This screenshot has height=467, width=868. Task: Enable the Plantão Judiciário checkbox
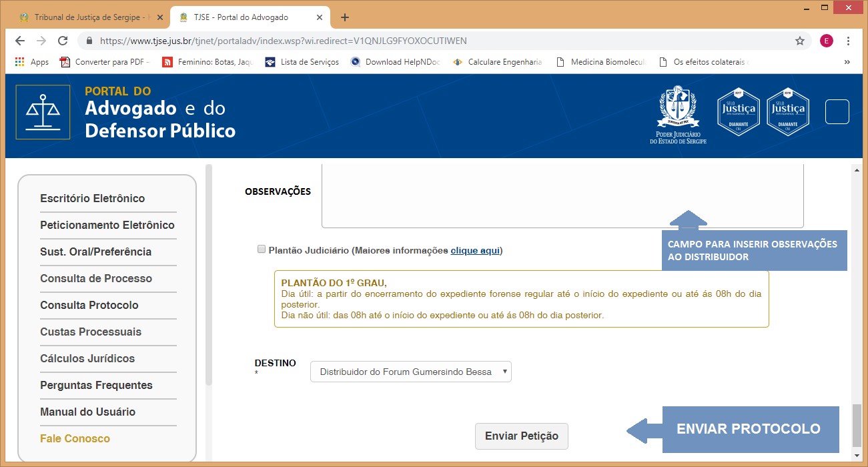click(262, 250)
